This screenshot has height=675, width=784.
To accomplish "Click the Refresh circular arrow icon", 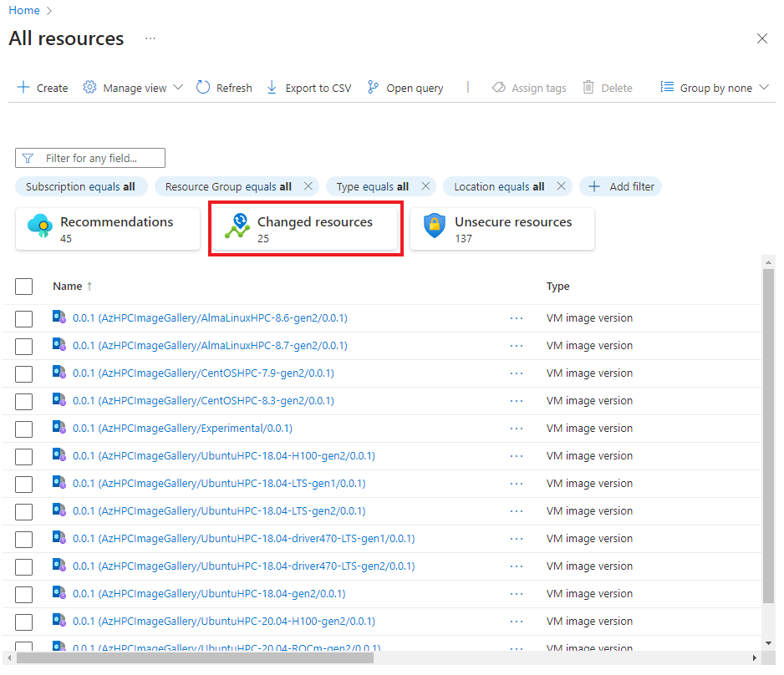I will (203, 88).
